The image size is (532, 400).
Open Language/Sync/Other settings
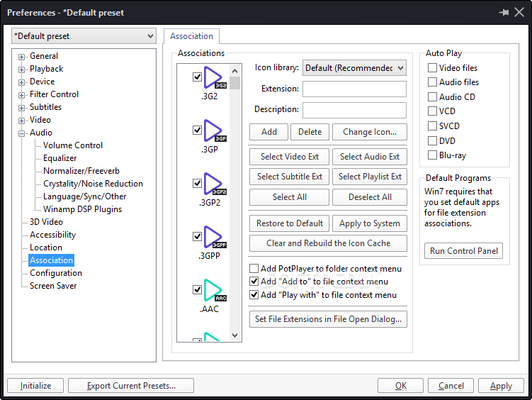coord(84,196)
